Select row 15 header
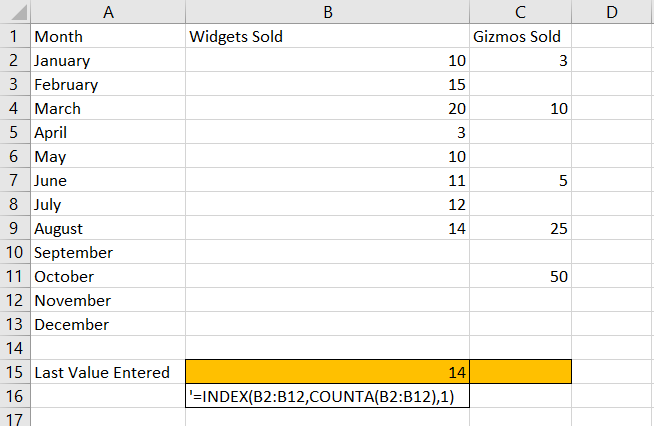The width and height of the screenshot is (654, 426). (x=15, y=372)
